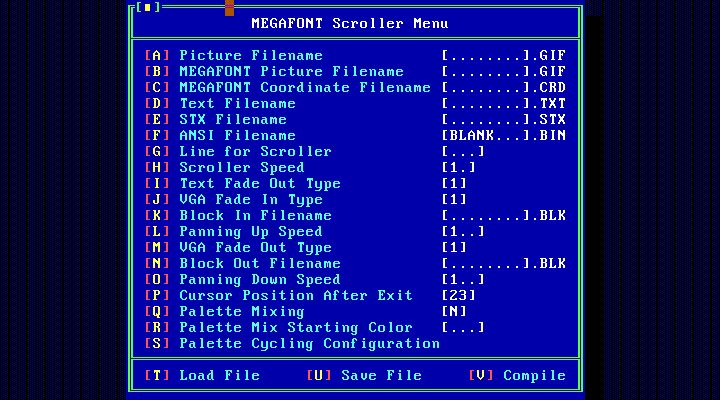Open [Q] Palette Mixing setting
This screenshot has height=400, width=720.
(x=225, y=311)
